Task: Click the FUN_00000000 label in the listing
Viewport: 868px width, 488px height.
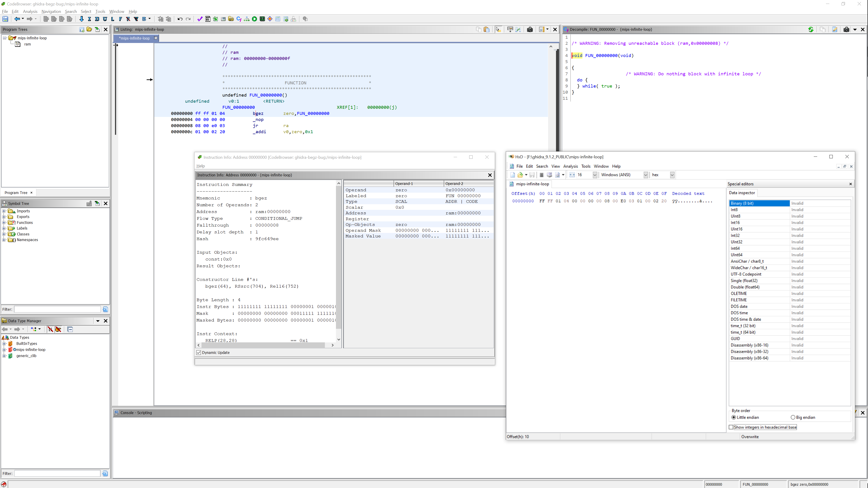Action: (238, 107)
